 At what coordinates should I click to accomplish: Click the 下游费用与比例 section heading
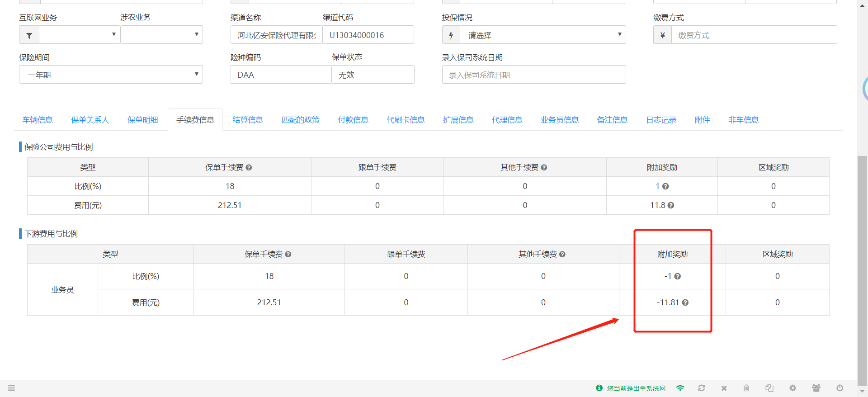[x=51, y=234]
